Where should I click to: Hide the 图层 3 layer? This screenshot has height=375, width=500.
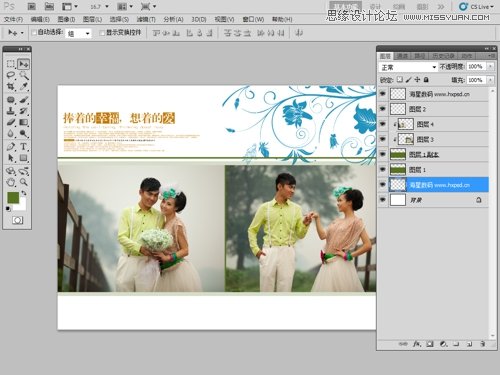(383, 139)
